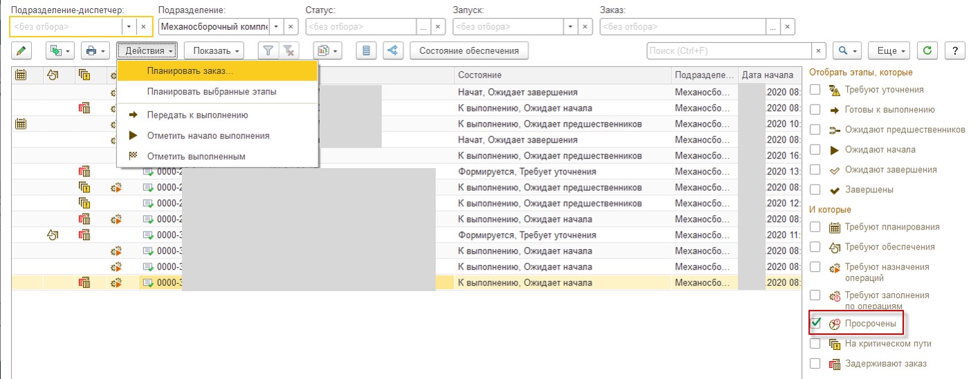
Task: Clear the search field with its x button
Action: [819, 51]
